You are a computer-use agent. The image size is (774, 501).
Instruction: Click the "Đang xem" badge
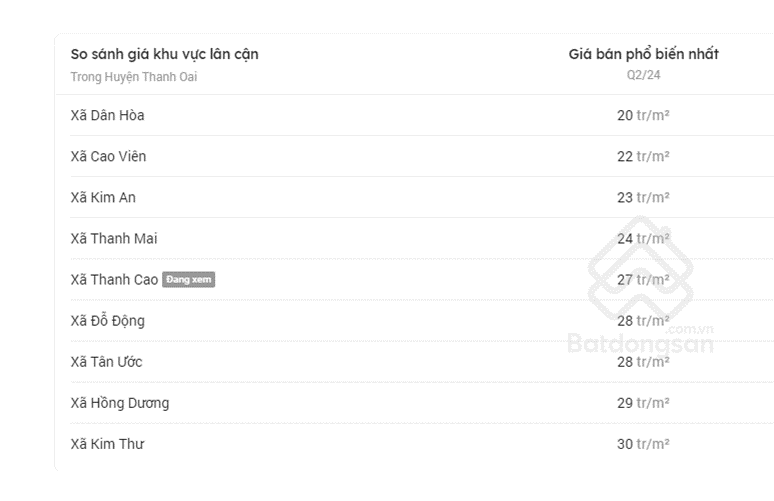click(189, 280)
